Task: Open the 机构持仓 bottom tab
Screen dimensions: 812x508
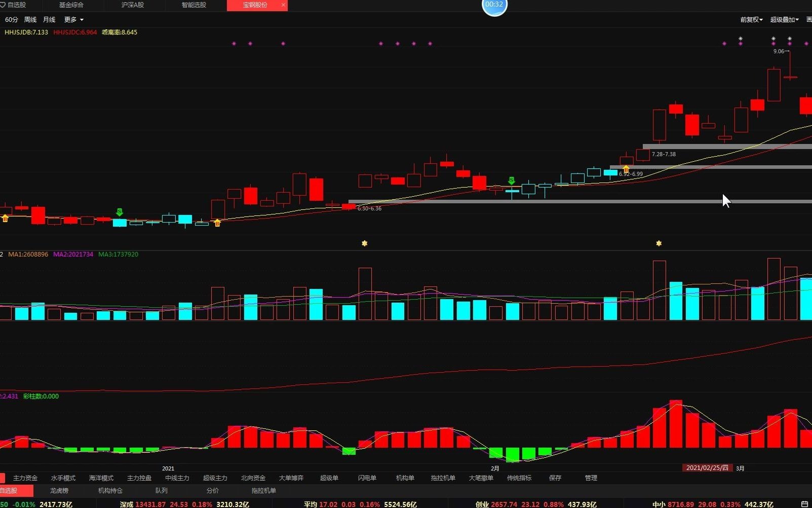Action: pos(110,491)
